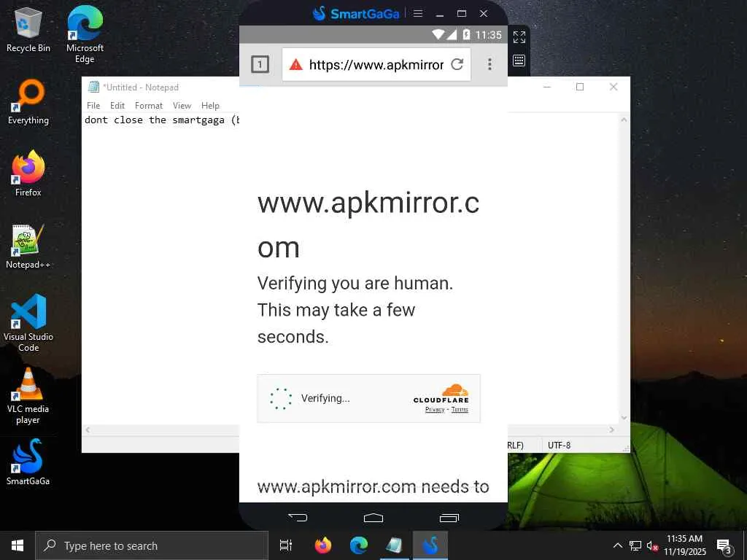Open the browser tab switcher showing 1
747x560 pixels.
point(260,64)
